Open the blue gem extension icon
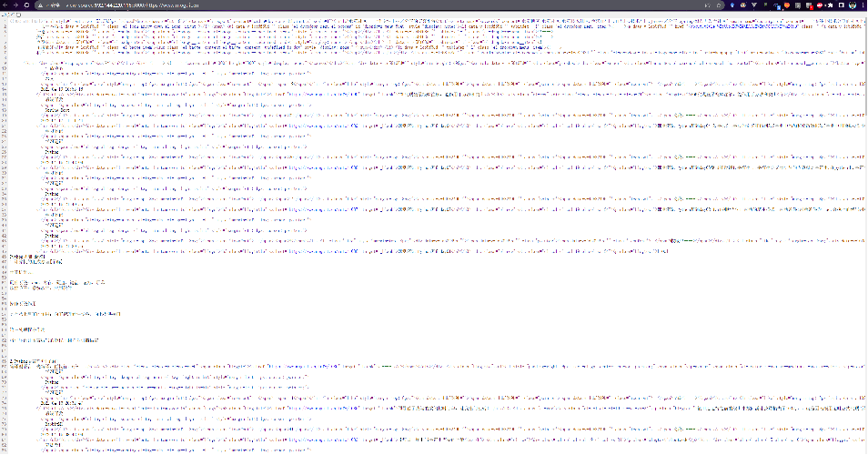The height and width of the screenshot is (455, 868). click(732, 5)
